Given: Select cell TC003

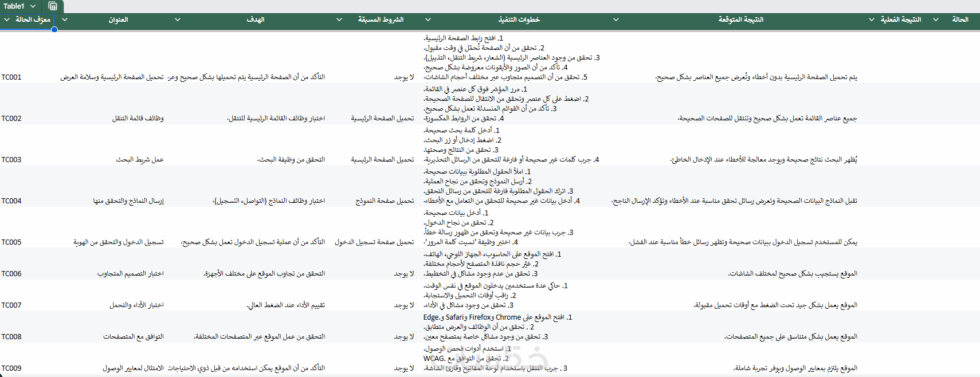Looking at the screenshot, I should tap(11, 160).
